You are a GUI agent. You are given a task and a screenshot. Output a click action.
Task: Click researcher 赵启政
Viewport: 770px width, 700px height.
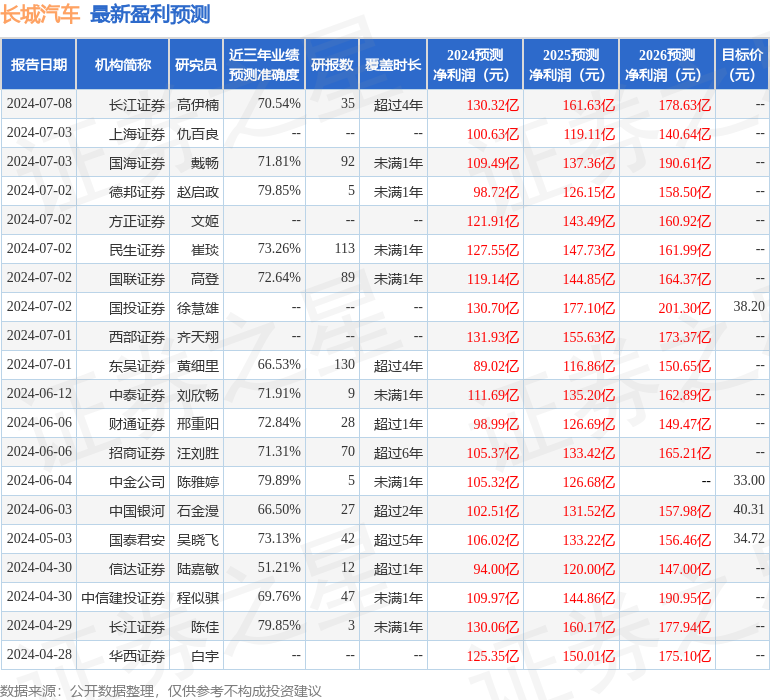pos(198,192)
